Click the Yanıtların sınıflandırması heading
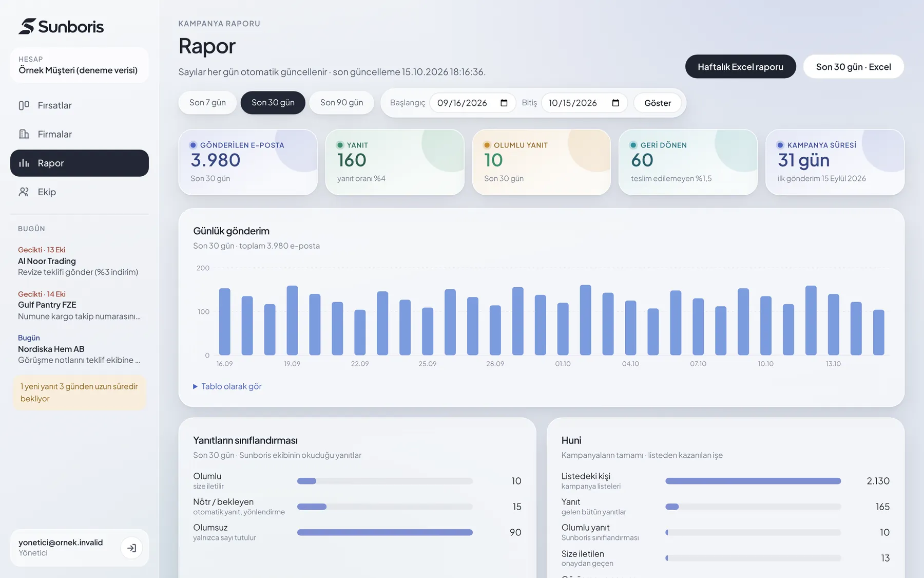Viewport: 924px width, 578px height. point(245,440)
